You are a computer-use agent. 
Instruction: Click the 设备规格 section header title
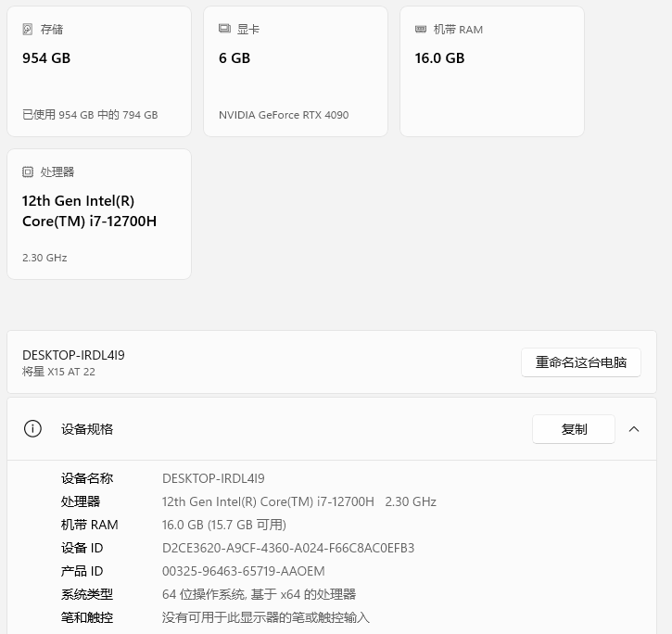coord(87,429)
